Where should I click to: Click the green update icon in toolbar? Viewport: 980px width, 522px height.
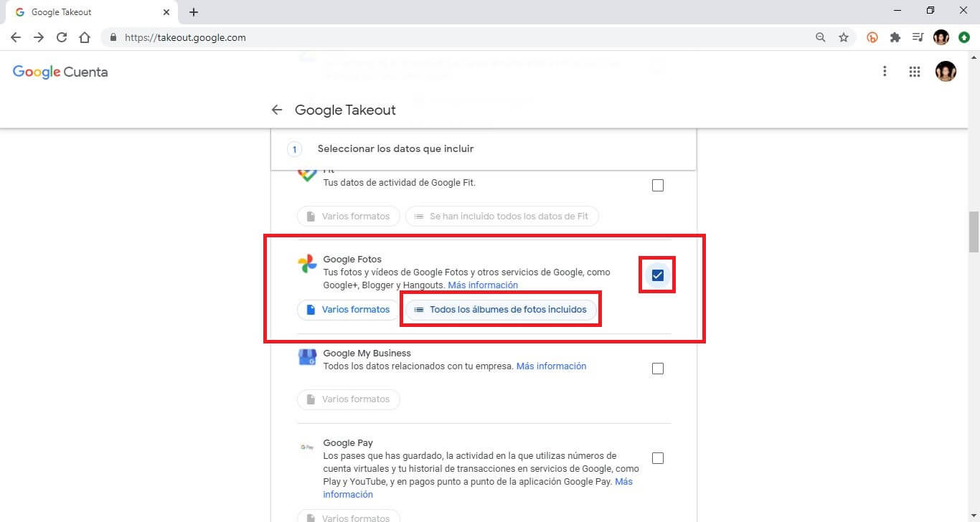point(964,37)
